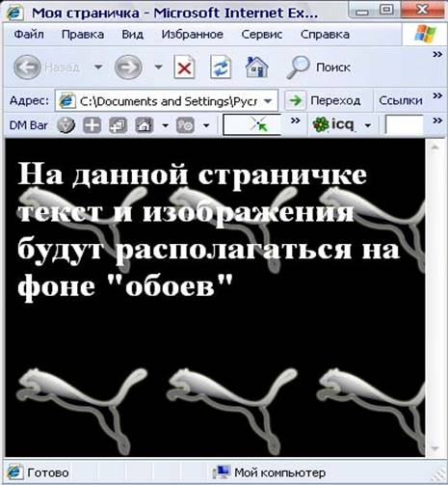
Task: Click the Адрес: label
Action: [29, 100]
